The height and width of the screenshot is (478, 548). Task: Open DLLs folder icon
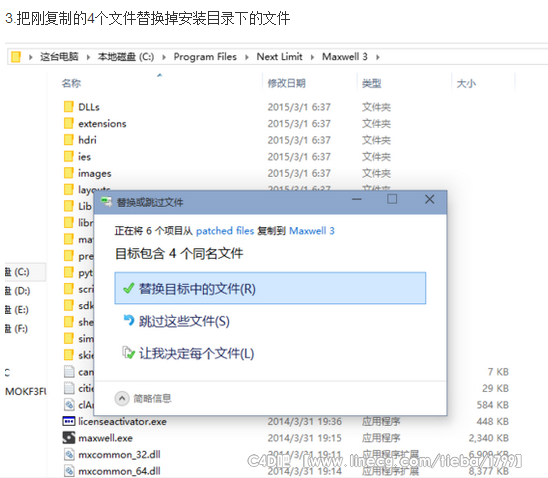69,107
